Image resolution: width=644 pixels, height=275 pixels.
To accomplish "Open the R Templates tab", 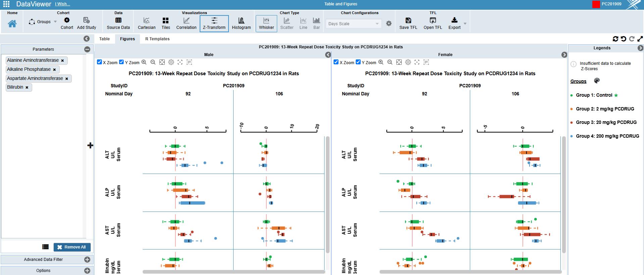I will point(157,39).
